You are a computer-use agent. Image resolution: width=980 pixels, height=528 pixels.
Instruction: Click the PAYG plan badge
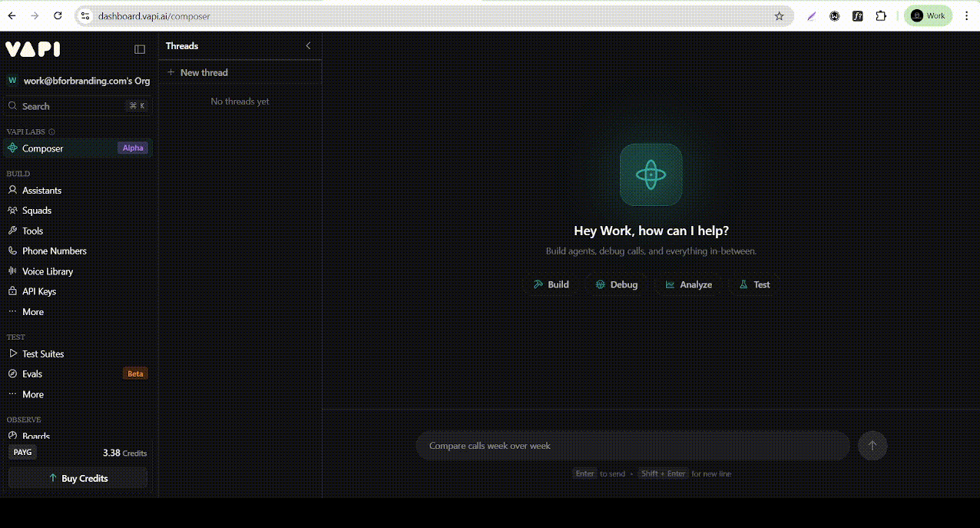pyautogui.click(x=22, y=453)
